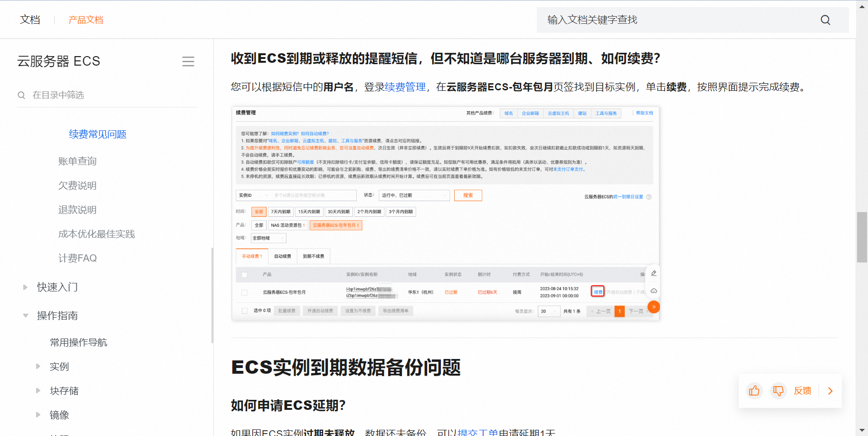This screenshot has height=436, width=868.
Task: Click the 文档 header link
Action: click(30, 20)
